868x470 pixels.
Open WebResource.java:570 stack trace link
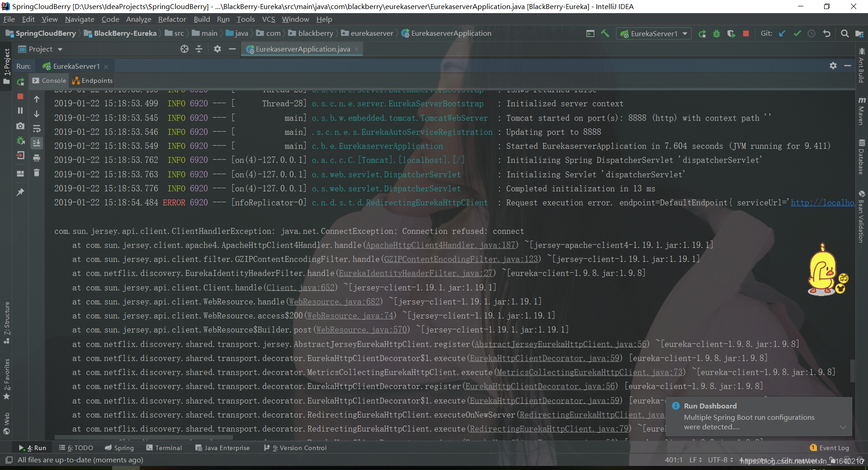361,330
